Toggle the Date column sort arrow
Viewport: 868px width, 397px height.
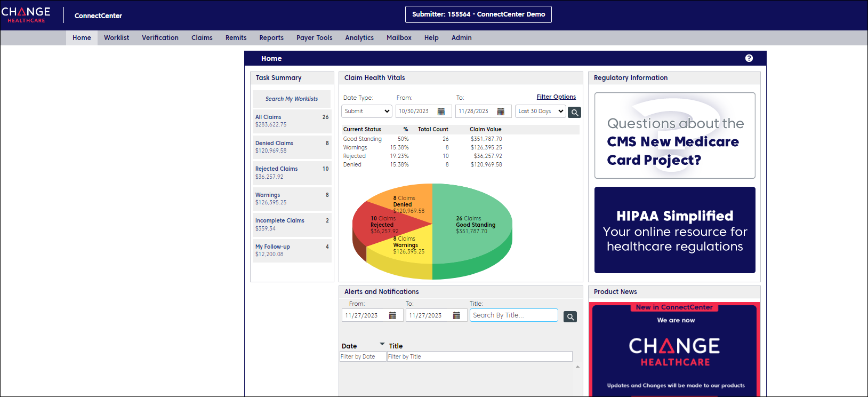point(382,344)
